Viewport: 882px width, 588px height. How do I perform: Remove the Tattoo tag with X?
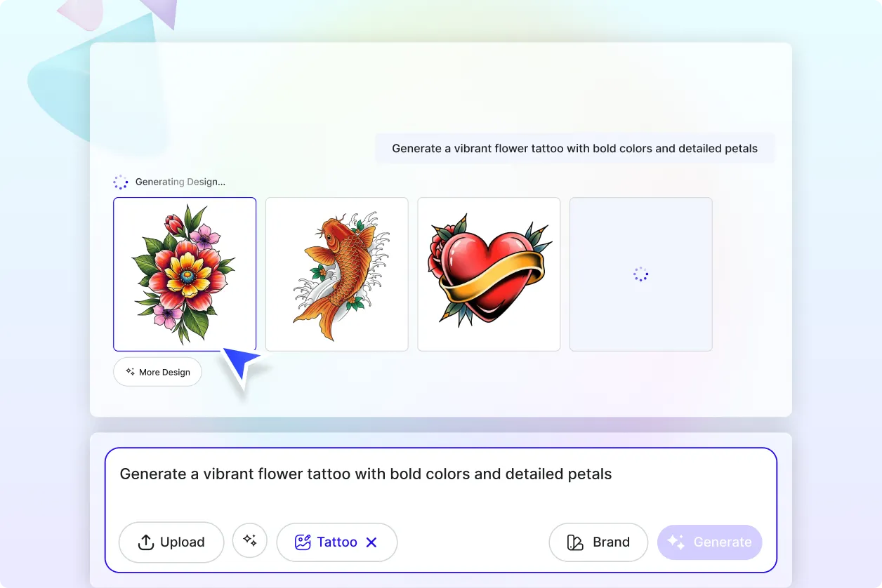coord(372,542)
